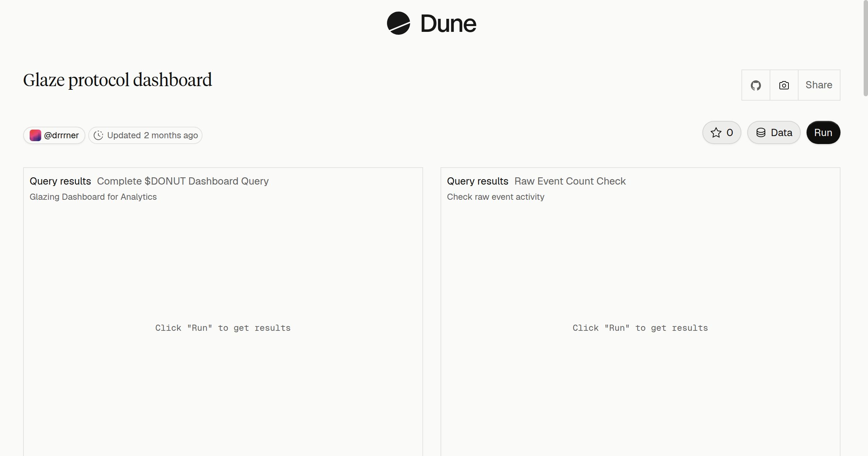The height and width of the screenshot is (456, 868).
Task: Click the Dune wordmark text
Action: [x=448, y=24]
